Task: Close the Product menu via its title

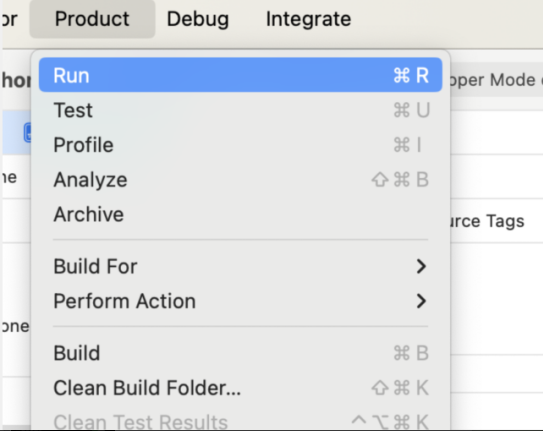Action: point(92,19)
